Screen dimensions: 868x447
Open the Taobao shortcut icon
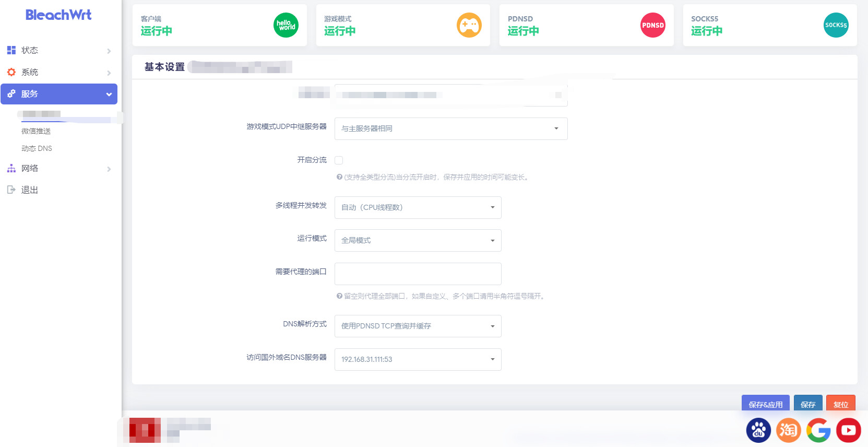788,430
